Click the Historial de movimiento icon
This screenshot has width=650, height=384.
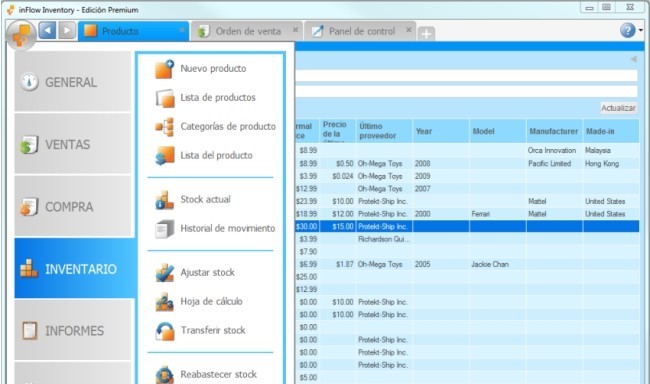click(165, 229)
